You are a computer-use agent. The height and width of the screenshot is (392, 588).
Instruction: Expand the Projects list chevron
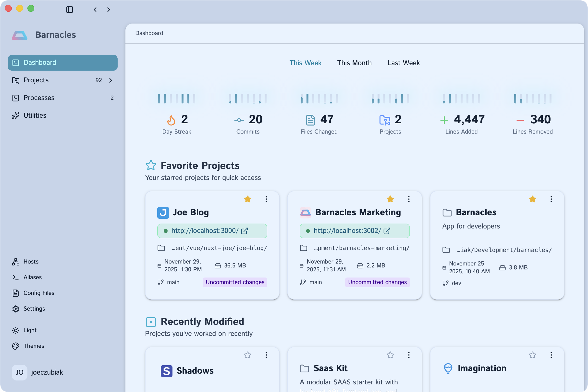(x=111, y=80)
